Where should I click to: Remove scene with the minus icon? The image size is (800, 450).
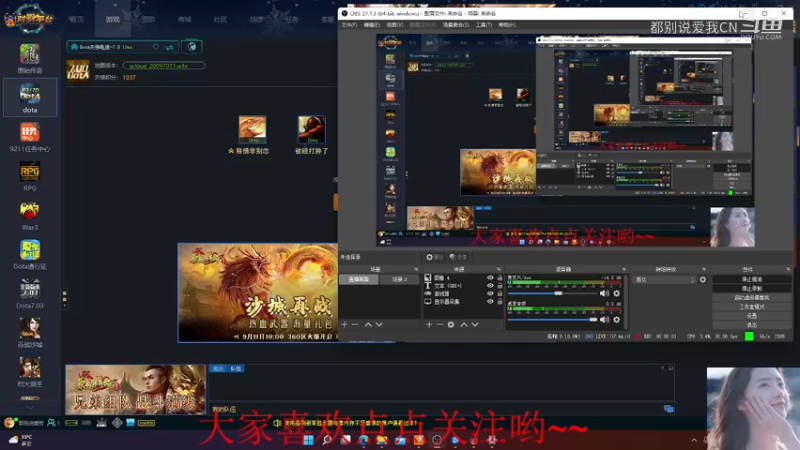pyautogui.click(x=355, y=324)
